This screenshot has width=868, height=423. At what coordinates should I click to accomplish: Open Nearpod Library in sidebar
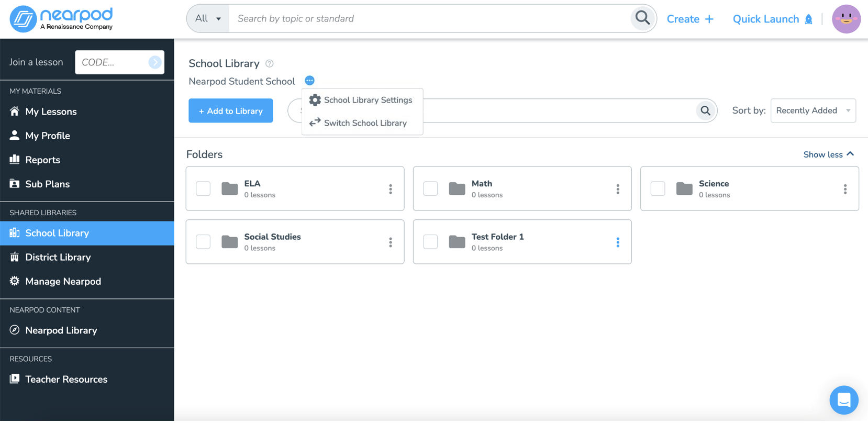point(87,330)
